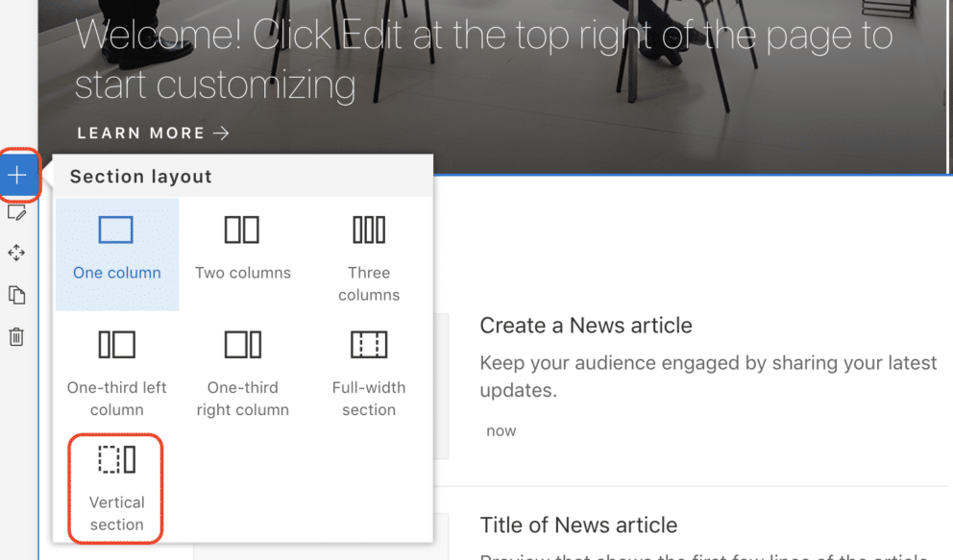Open the Edit section pencil icon
This screenshot has height=560, width=953.
point(17,211)
